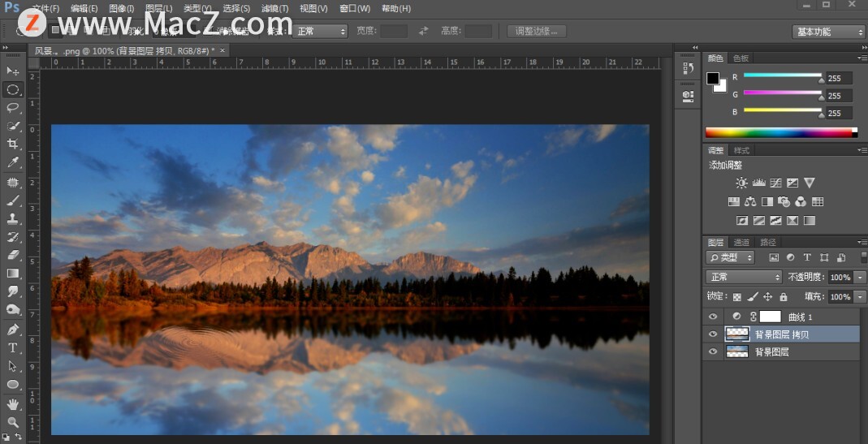This screenshot has width=868, height=444.
Task: Switch to the 样式 tab
Action: click(x=741, y=150)
